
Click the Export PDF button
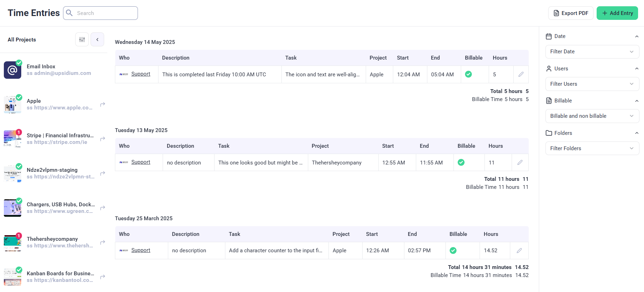click(x=571, y=13)
